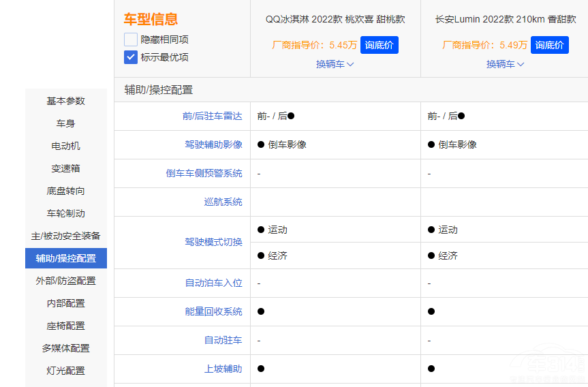The width and height of the screenshot is (588, 387).
Task: Select 电动机 in the side navigation
Action: 66,146
